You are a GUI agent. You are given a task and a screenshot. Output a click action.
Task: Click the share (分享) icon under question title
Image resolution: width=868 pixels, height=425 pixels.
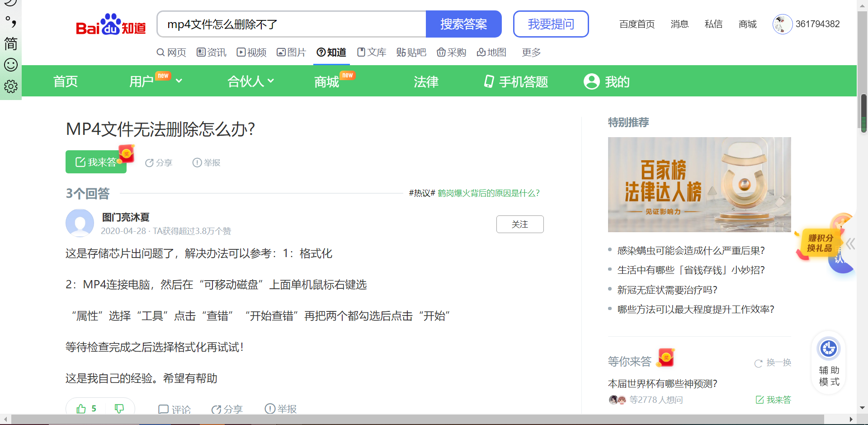click(150, 163)
